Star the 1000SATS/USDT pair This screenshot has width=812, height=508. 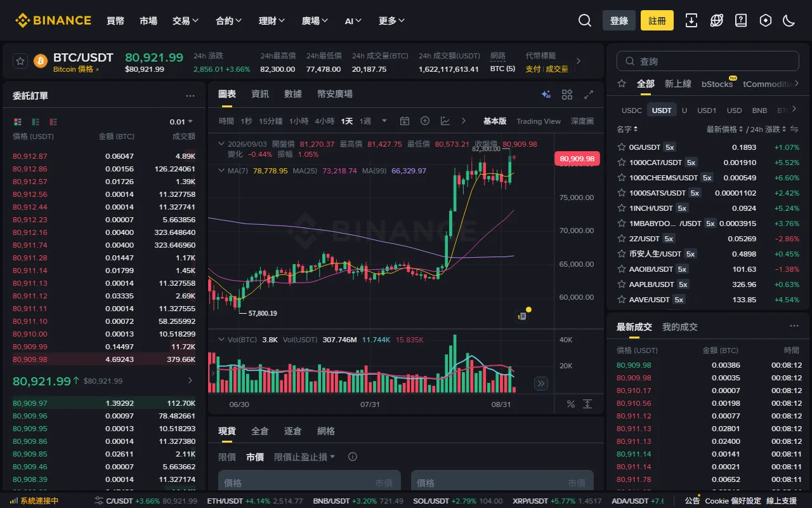[622, 193]
